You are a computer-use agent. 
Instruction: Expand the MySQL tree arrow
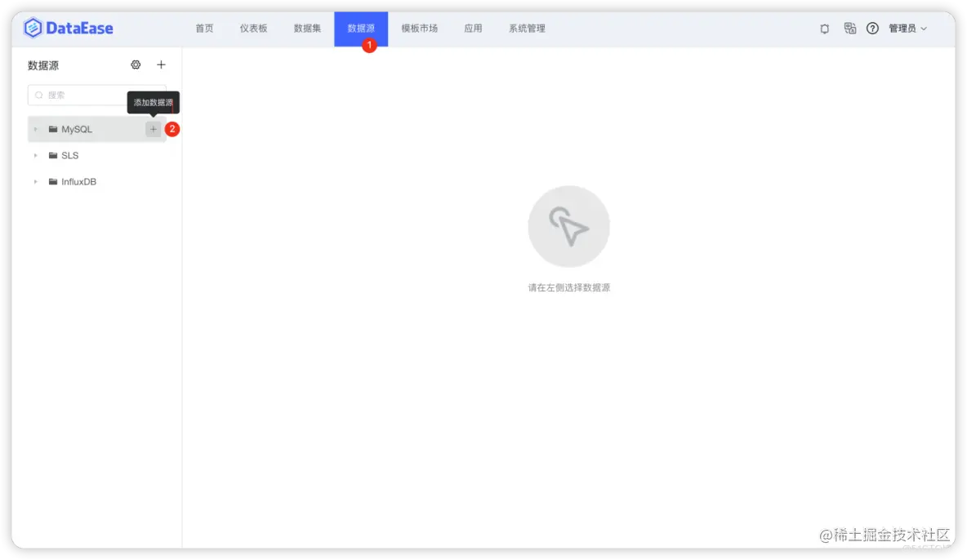click(36, 129)
